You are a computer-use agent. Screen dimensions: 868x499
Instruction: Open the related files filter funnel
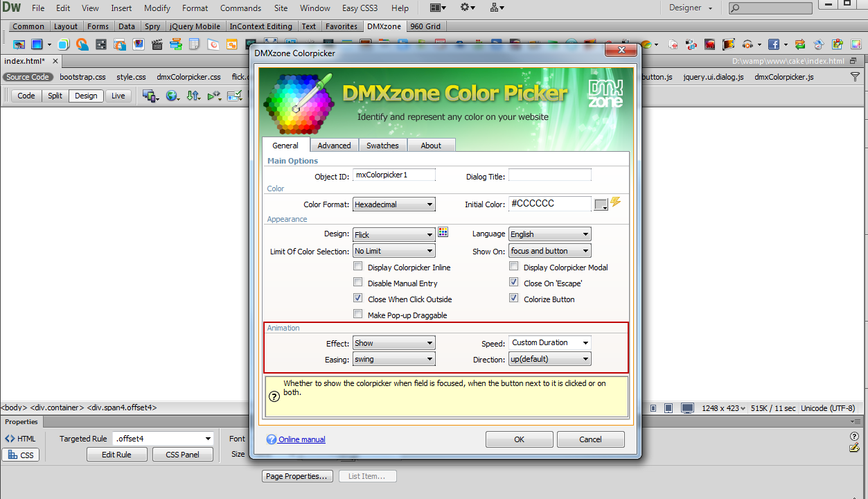pyautogui.click(x=855, y=77)
